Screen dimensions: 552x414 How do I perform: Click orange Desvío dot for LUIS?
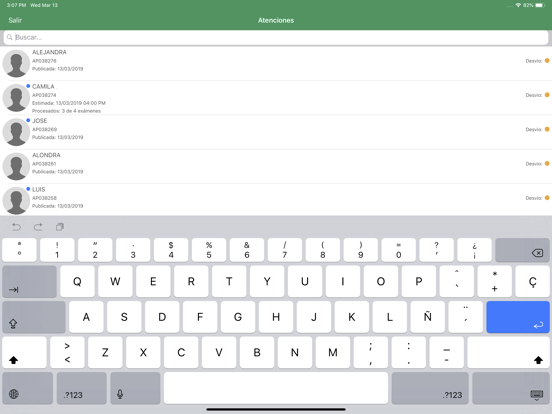tap(547, 197)
